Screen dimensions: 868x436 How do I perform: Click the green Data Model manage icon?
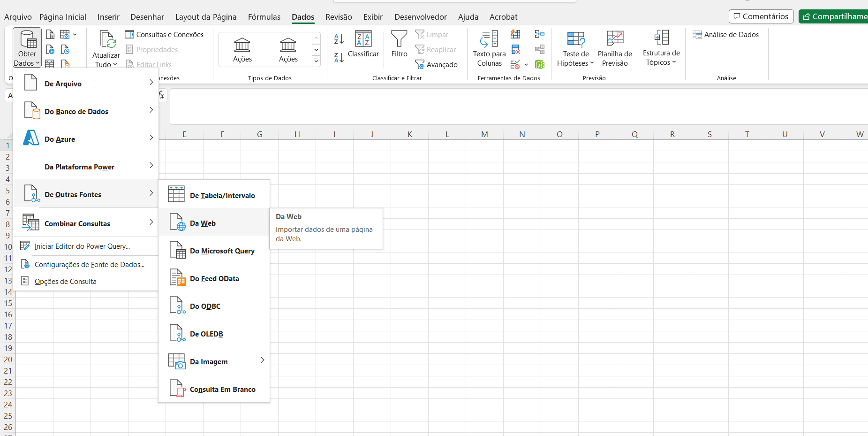(540, 64)
